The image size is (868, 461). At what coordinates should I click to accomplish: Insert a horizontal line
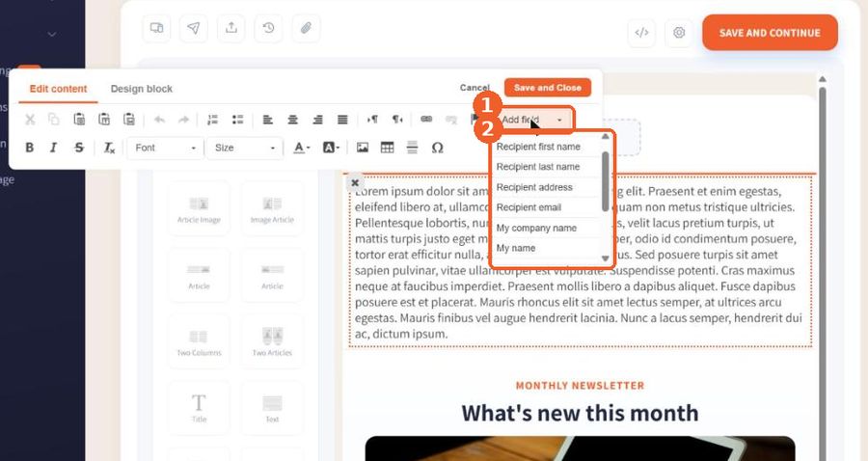[413, 148]
